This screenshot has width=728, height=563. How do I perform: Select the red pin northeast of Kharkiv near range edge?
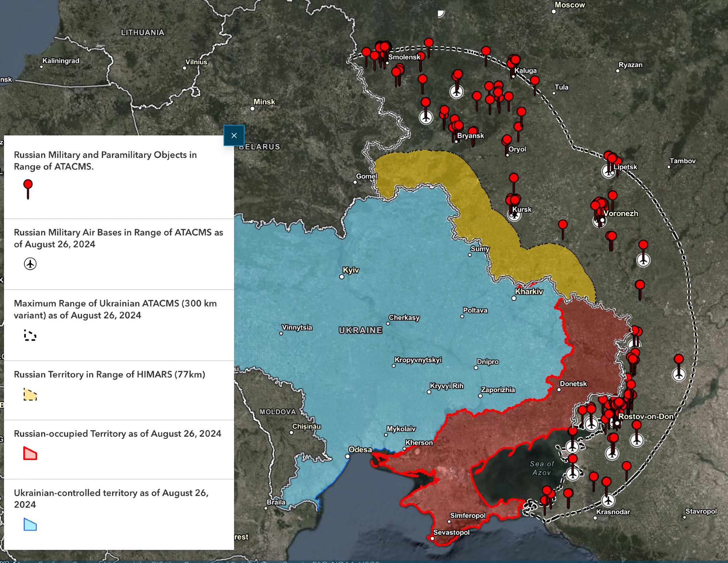coord(640,290)
